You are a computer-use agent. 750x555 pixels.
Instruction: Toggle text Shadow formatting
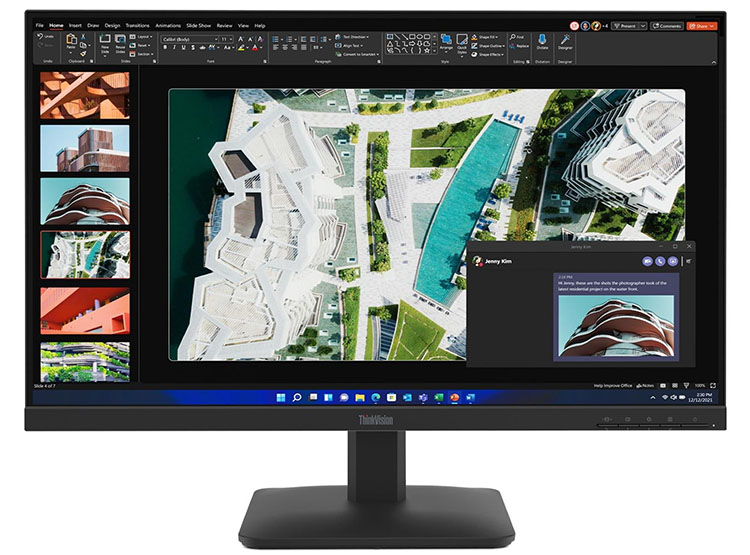[x=193, y=48]
